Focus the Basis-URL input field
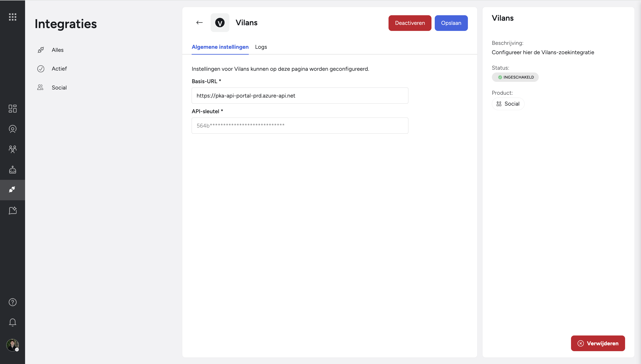Screen dimensions: 641x364 click(x=300, y=96)
